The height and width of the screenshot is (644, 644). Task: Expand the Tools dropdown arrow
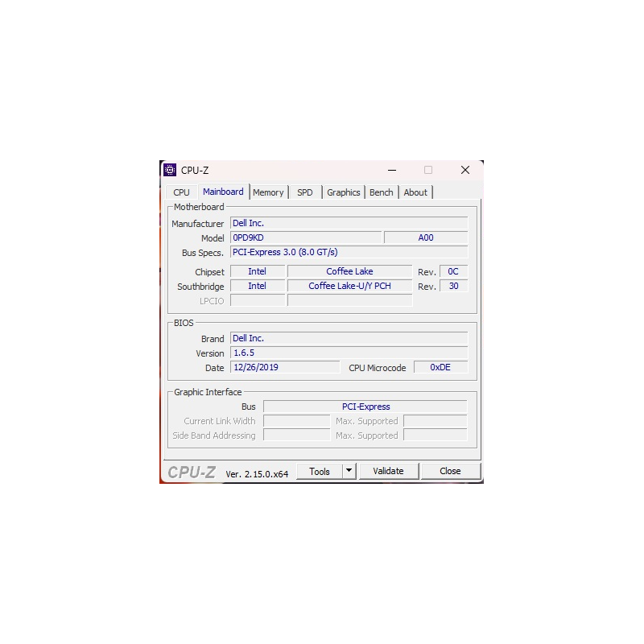click(x=349, y=471)
